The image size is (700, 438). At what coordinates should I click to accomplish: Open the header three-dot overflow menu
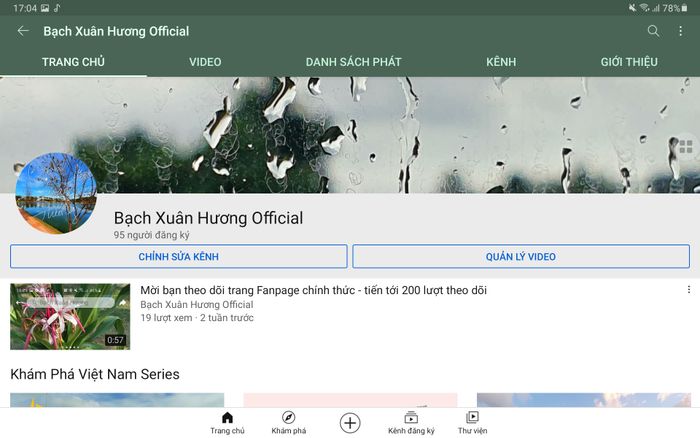pos(680,31)
